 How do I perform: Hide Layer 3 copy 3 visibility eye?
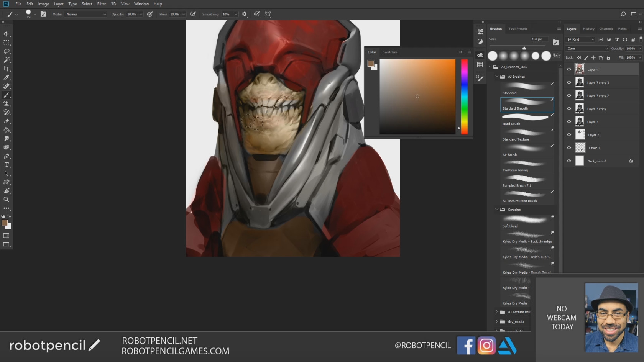569,82
